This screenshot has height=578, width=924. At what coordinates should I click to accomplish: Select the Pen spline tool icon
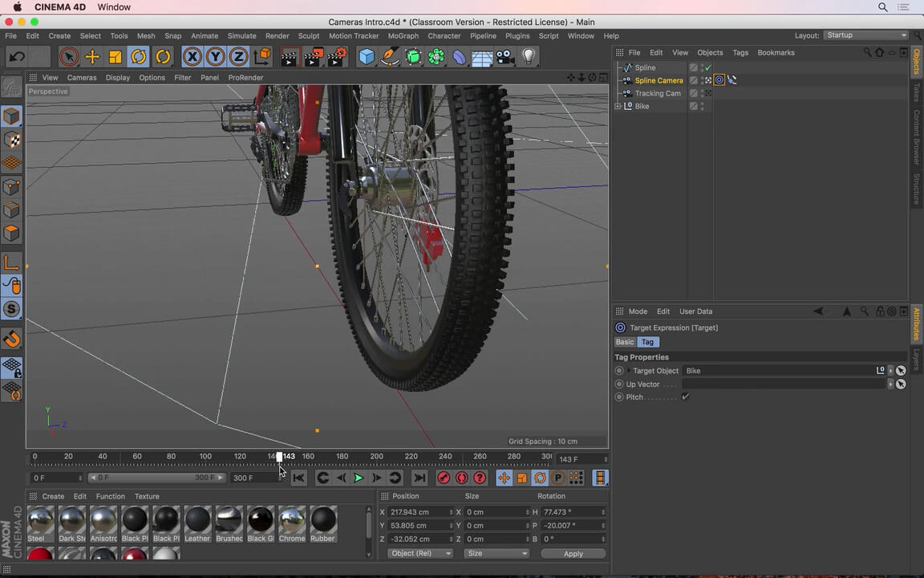[x=390, y=56]
